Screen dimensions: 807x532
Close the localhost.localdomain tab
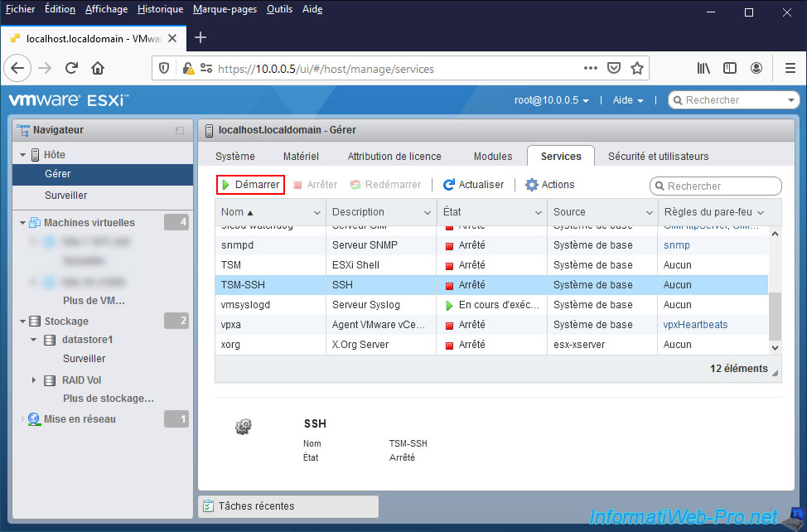172,39
